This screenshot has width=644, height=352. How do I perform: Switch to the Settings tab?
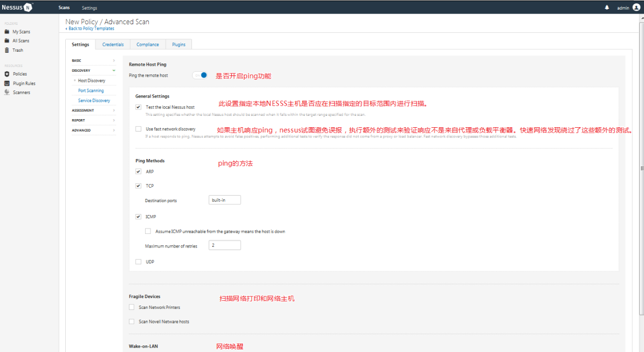click(x=80, y=44)
